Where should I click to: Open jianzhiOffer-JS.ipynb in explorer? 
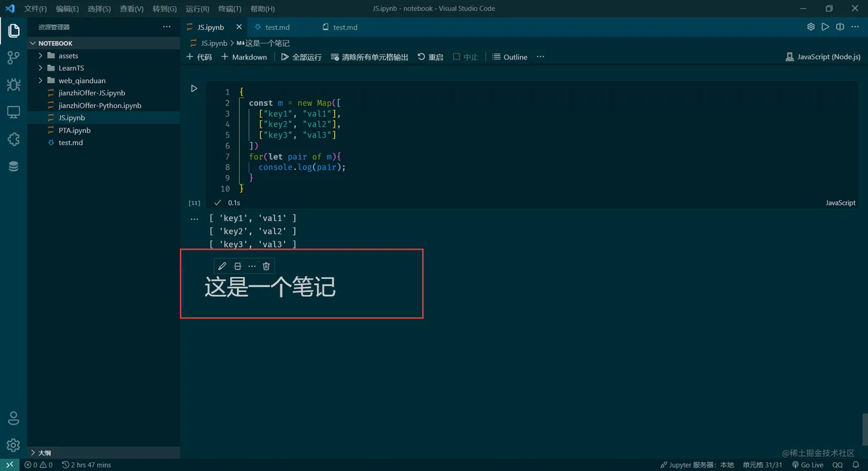coord(92,93)
